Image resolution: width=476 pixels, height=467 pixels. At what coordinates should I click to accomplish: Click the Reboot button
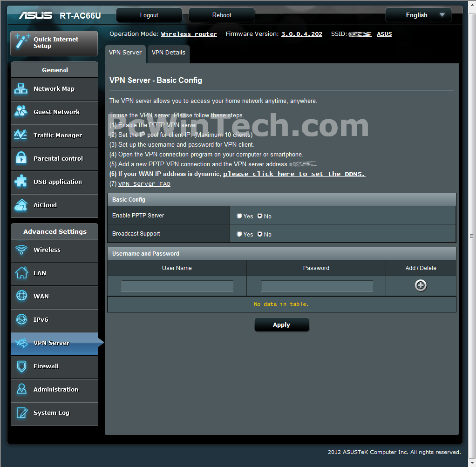click(222, 15)
